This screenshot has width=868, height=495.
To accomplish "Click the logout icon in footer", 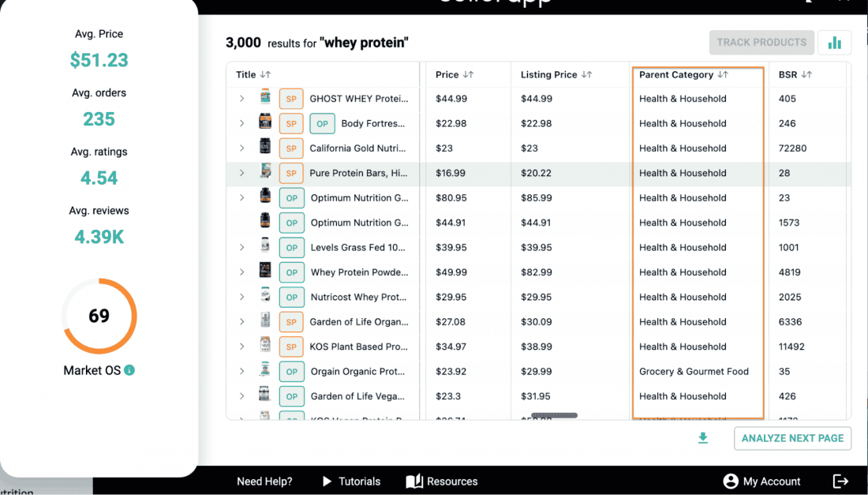I will [840, 481].
